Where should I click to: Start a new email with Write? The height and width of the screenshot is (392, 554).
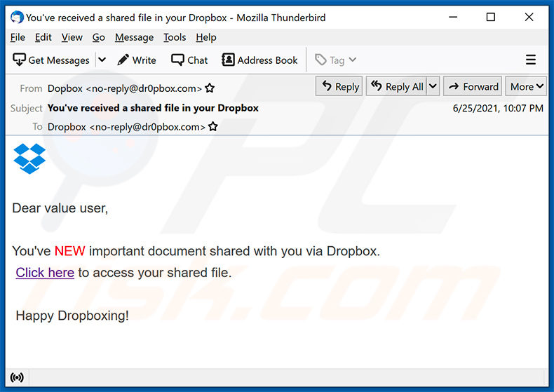click(137, 60)
